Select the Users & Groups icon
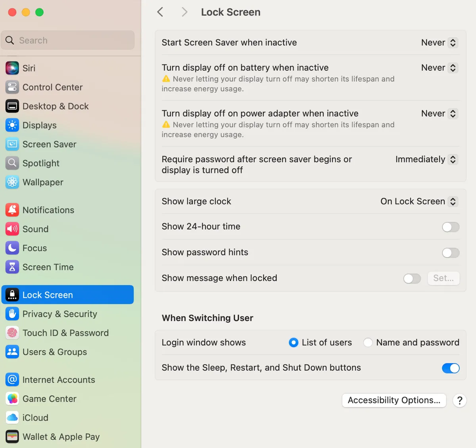 pyautogui.click(x=12, y=352)
